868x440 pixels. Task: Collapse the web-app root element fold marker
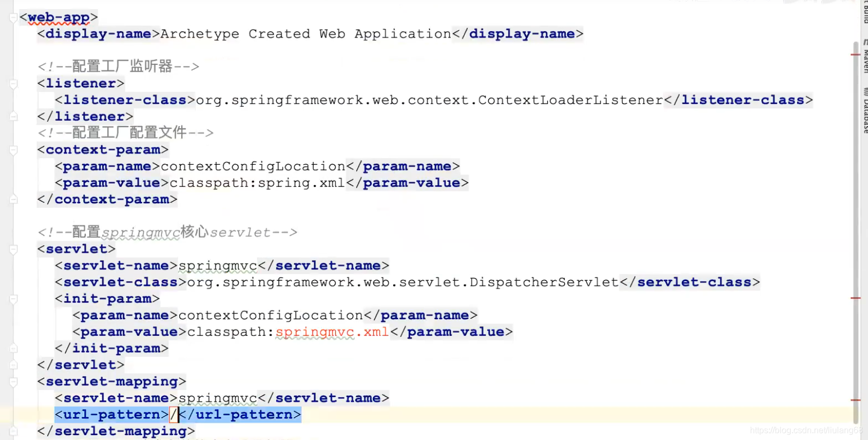(13, 18)
